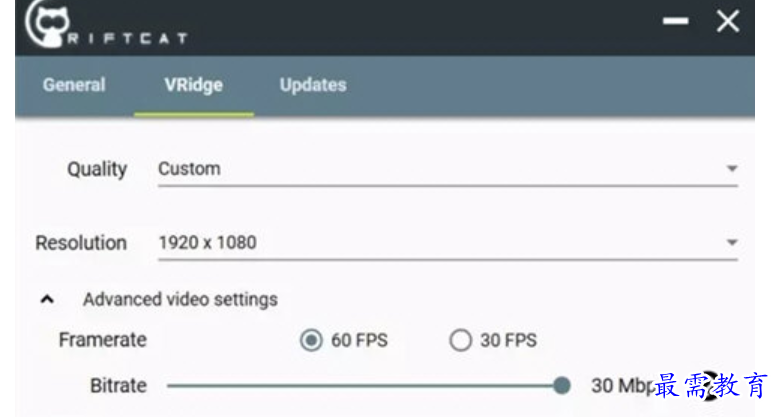776x417 pixels.
Task: Select the 30 FPS radio button
Action: (460, 340)
